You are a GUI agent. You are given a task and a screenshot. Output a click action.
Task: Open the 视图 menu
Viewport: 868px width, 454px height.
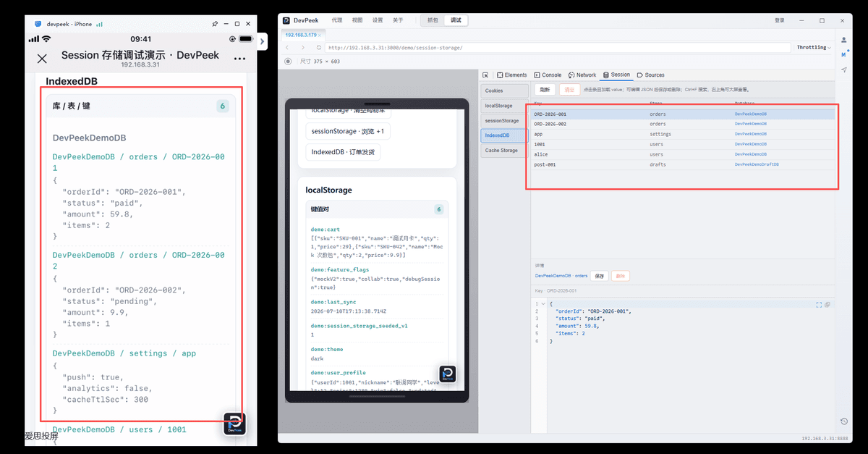coord(357,20)
